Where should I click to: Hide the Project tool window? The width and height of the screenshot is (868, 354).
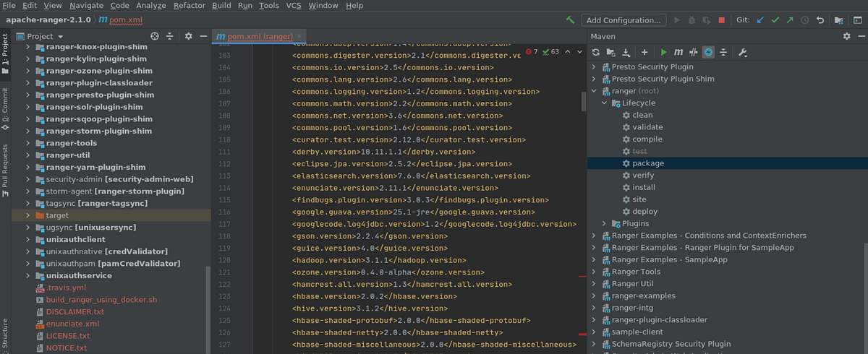(203, 36)
